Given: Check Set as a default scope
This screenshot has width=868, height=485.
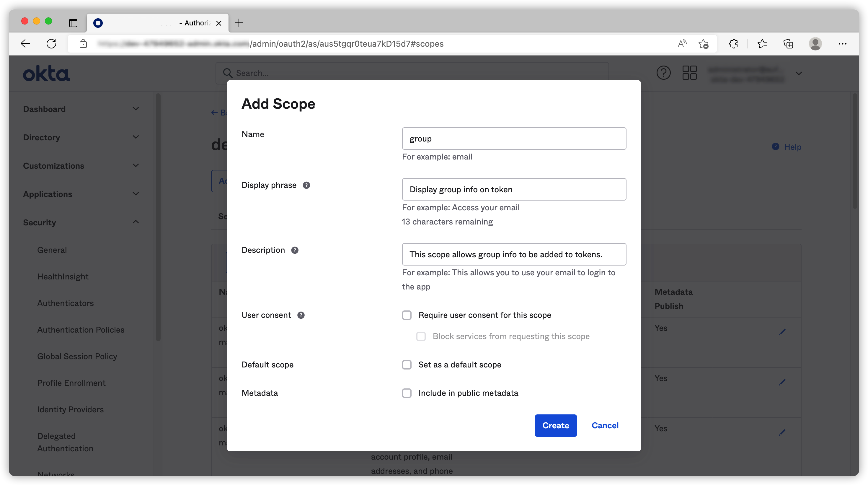Looking at the screenshot, I should tap(407, 364).
